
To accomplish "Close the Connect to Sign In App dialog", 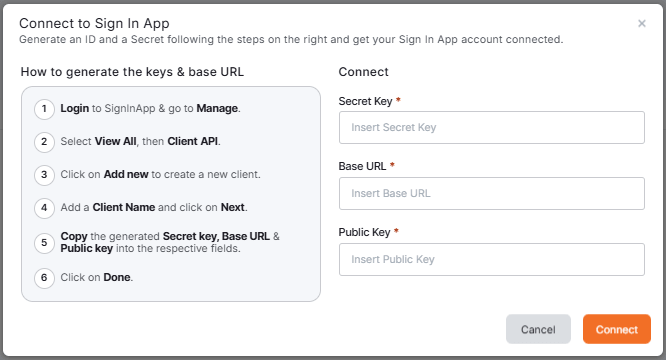I will pyautogui.click(x=641, y=23).
